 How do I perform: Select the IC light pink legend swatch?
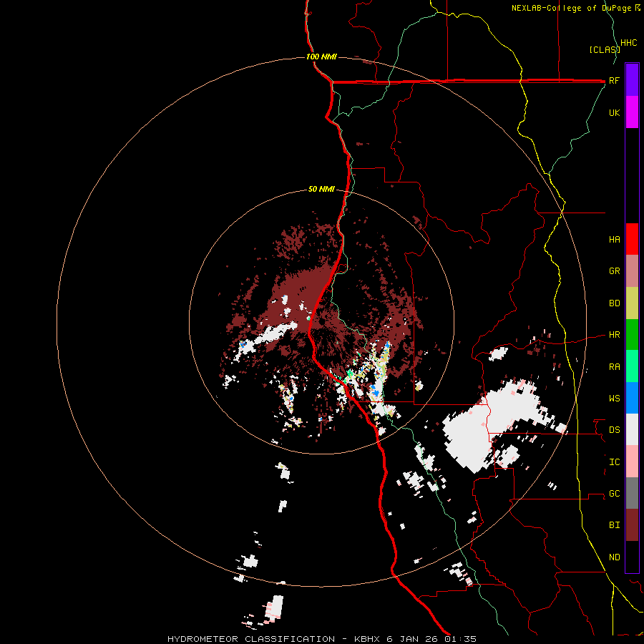point(632,462)
